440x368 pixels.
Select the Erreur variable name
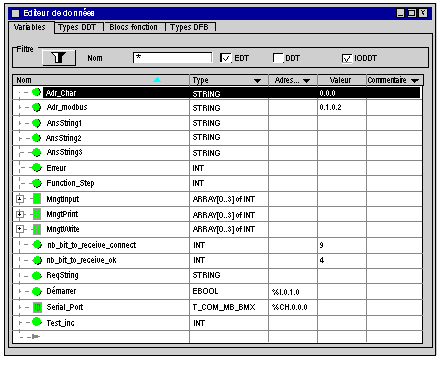(56, 168)
